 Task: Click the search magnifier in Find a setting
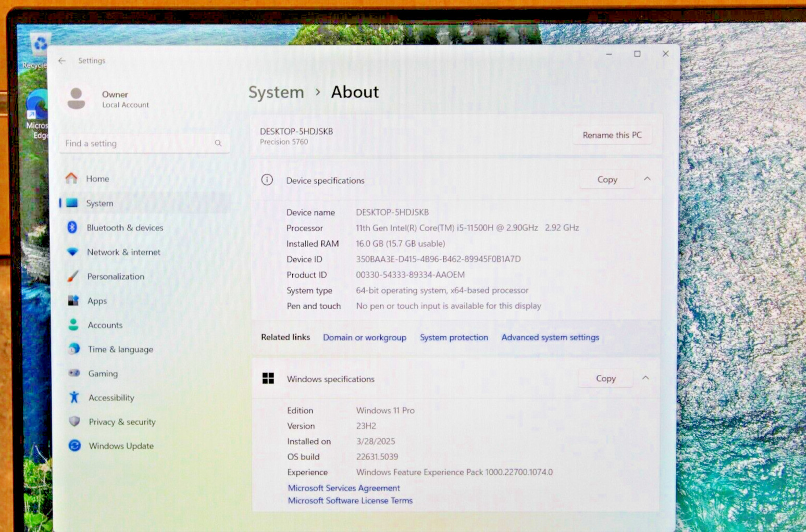(x=218, y=143)
